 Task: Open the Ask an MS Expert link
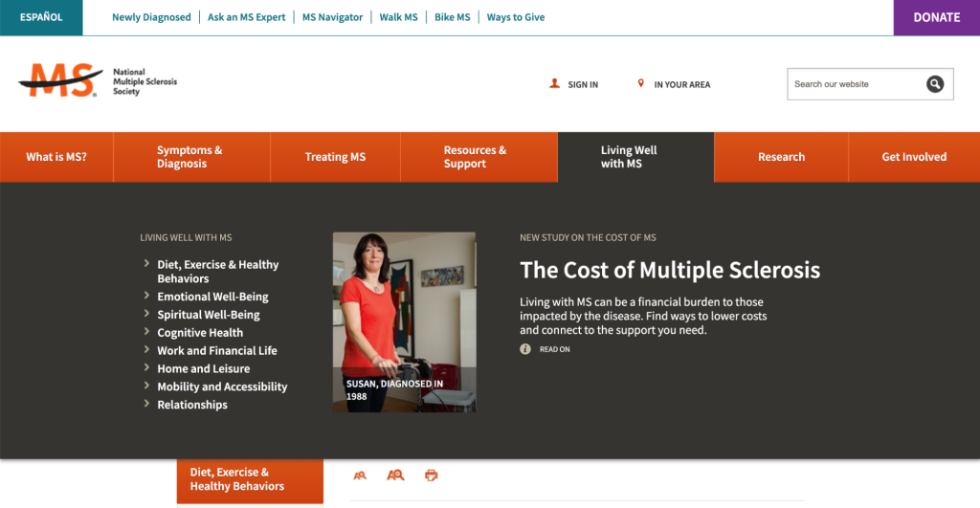[x=246, y=17]
